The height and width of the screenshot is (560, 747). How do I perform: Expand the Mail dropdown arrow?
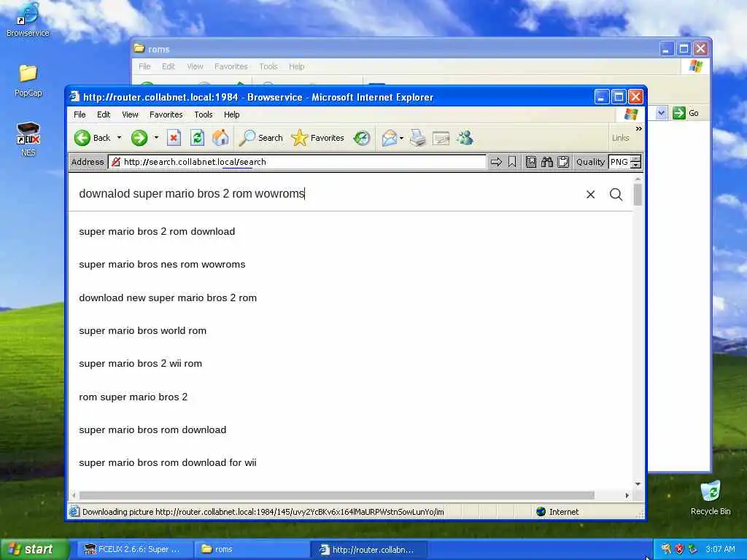[x=402, y=138]
